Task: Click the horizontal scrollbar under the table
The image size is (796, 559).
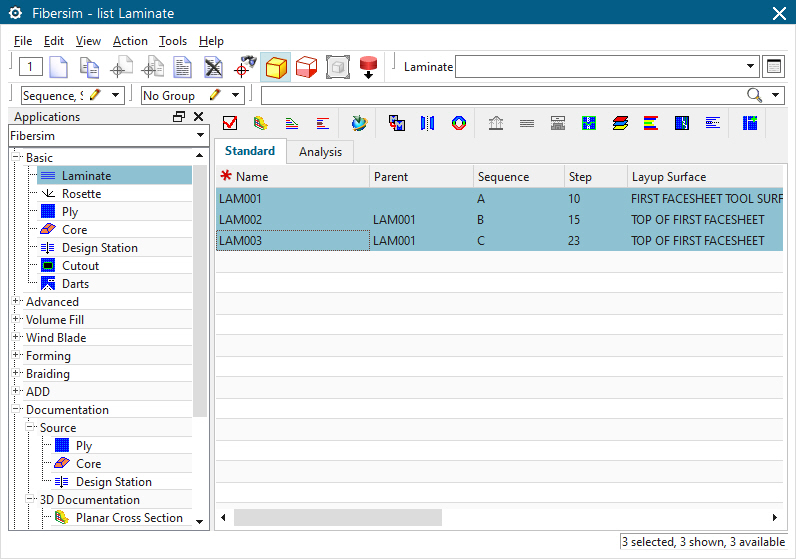Action: coord(337,518)
